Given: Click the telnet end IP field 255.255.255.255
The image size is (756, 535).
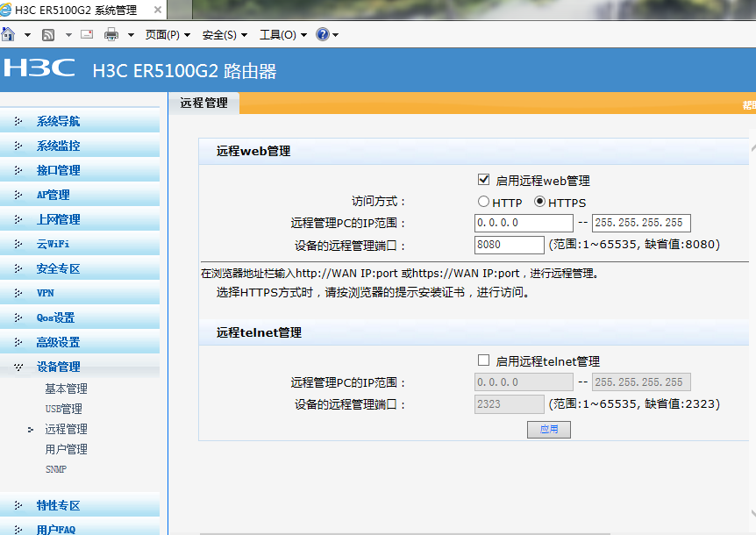Looking at the screenshot, I should pos(641,382).
